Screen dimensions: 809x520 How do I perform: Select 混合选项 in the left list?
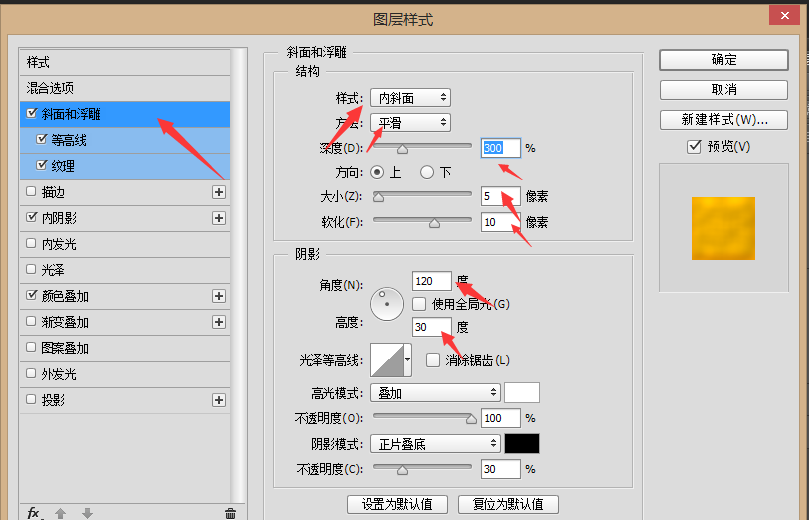[x=125, y=88]
